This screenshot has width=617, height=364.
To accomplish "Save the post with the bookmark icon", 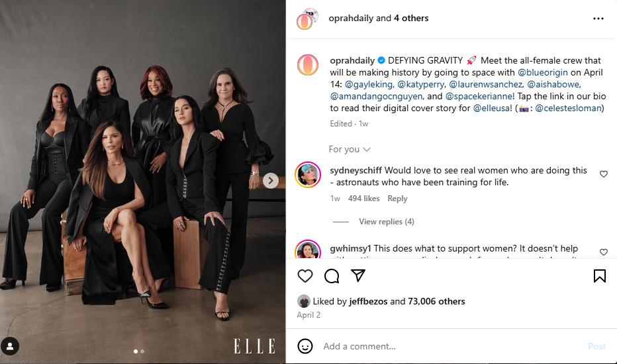I will pyautogui.click(x=599, y=276).
